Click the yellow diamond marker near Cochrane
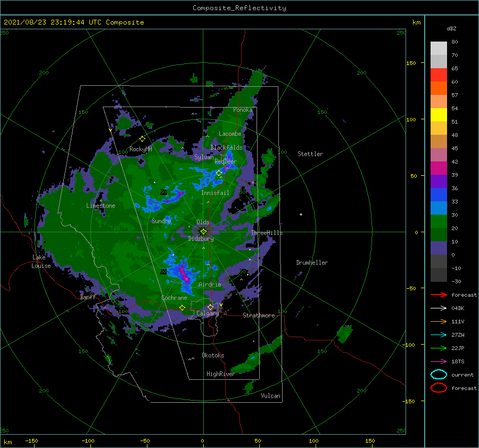This screenshot has height=448, width=479. pos(182,308)
